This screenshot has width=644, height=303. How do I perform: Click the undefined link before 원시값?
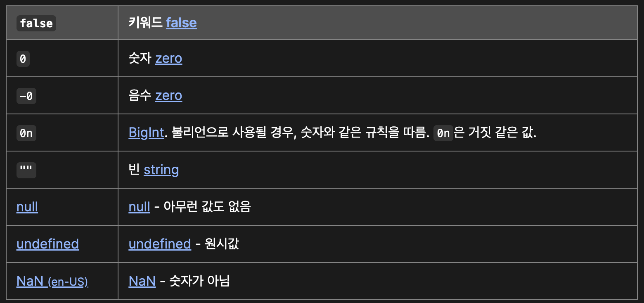160,244
